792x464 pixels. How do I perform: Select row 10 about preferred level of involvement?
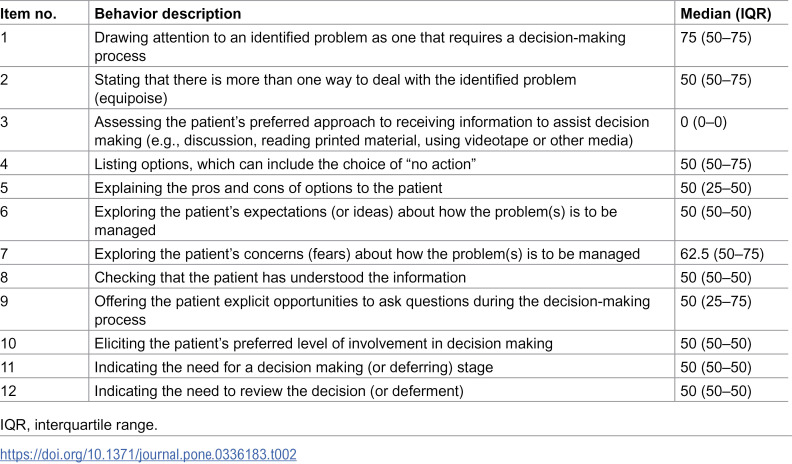(x=323, y=343)
